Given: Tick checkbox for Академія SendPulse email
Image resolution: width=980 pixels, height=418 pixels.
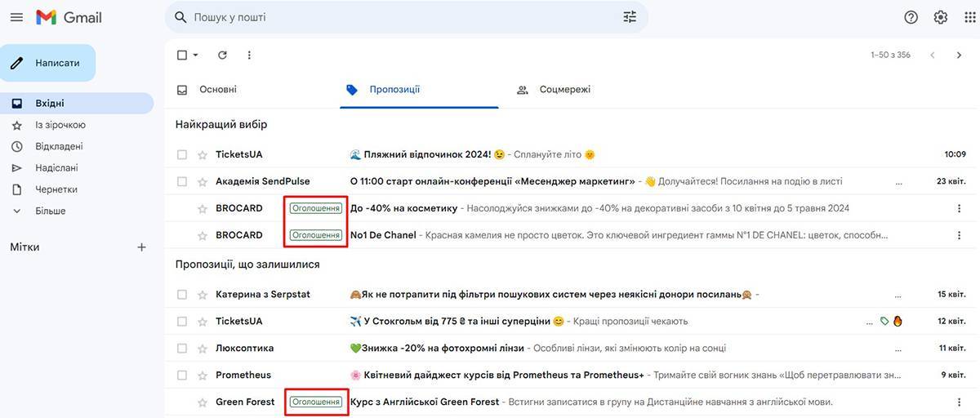Looking at the screenshot, I should click(182, 181).
